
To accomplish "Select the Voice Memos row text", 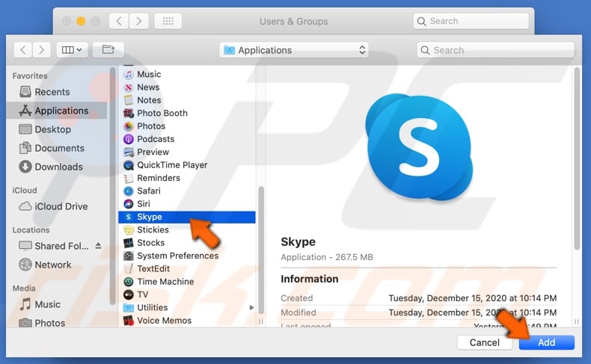I will [x=165, y=321].
